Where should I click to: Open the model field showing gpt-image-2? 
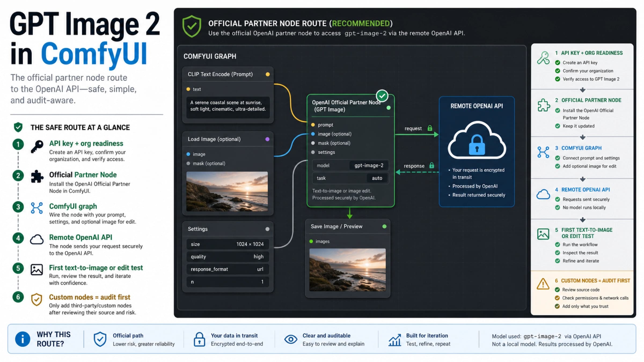350,165
